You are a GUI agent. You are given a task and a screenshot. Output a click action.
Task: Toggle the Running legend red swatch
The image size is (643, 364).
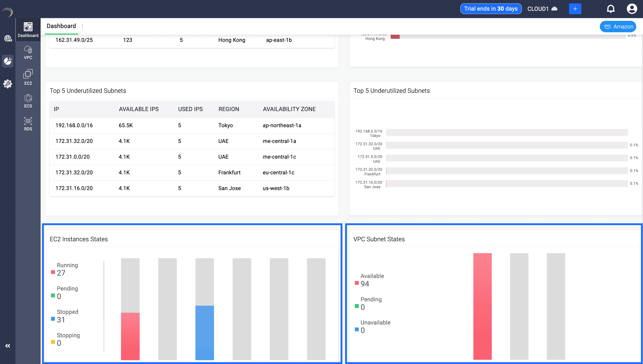click(x=53, y=272)
